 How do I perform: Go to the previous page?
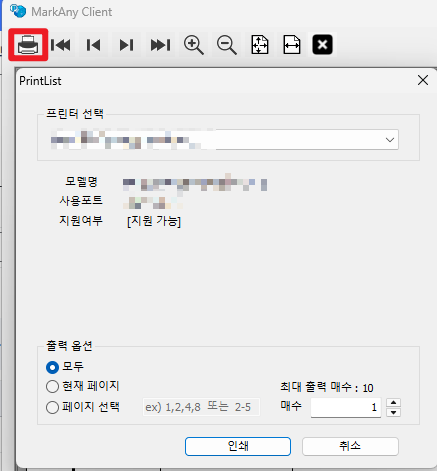(94, 45)
